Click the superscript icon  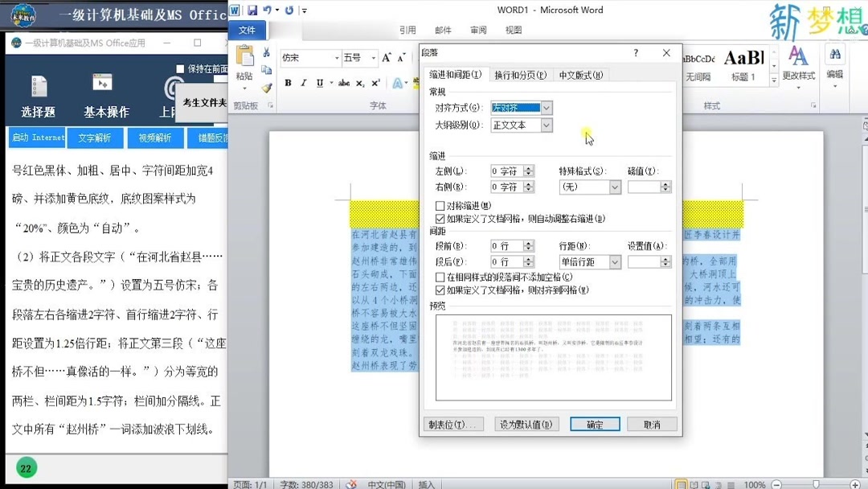point(375,82)
